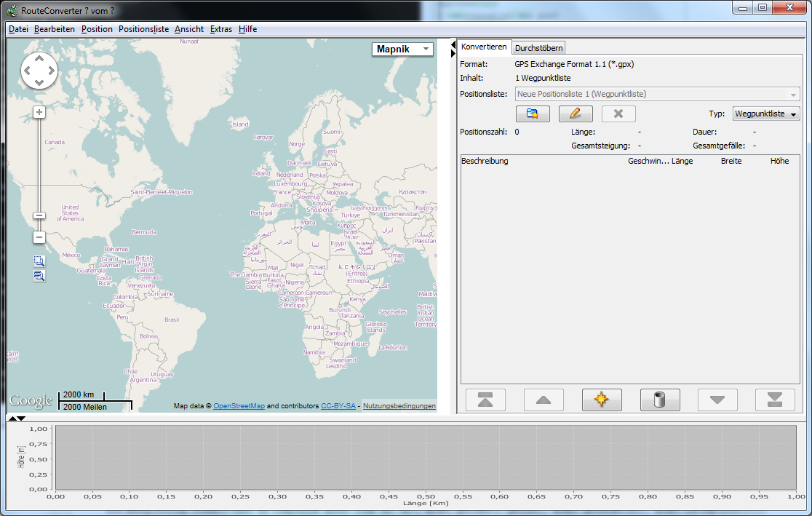
Task: Click the pencil rename position list button
Action: click(x=576, y=114)
